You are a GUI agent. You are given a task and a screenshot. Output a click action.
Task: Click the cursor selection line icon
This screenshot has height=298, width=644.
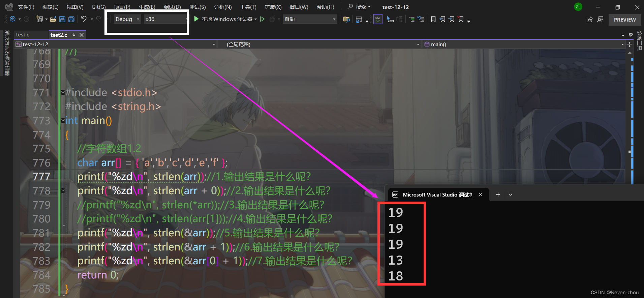pos(390,19)
